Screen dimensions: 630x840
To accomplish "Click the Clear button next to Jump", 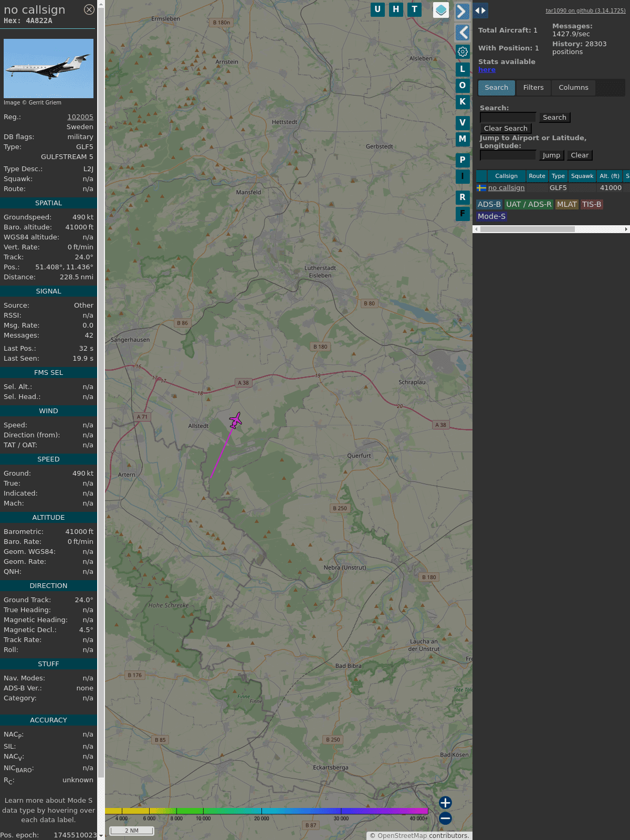I will click(580, 155).
